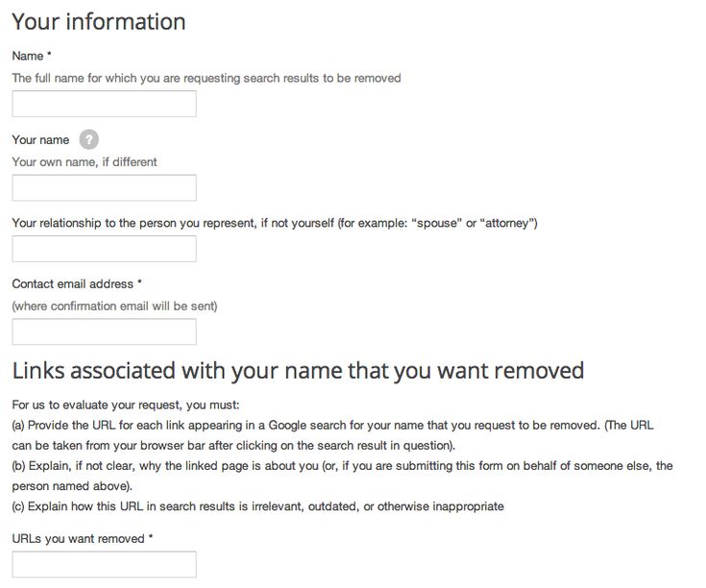Click instruction (b) about the linked page
The image size is (706, 588).
342,476
